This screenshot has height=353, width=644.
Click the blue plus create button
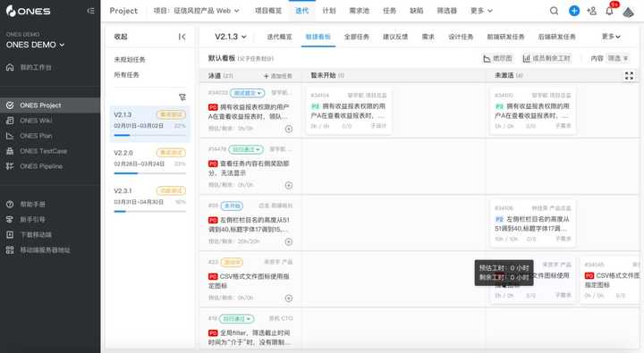point(574,11)
